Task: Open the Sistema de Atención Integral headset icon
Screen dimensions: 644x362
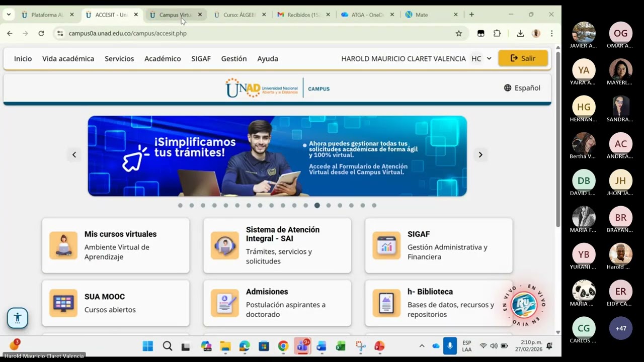Action: (225, 245)
